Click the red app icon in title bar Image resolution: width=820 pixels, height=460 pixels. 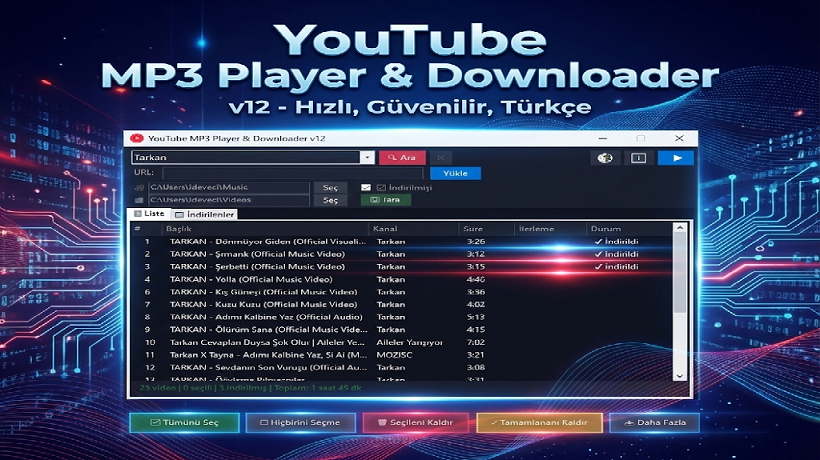136,139
